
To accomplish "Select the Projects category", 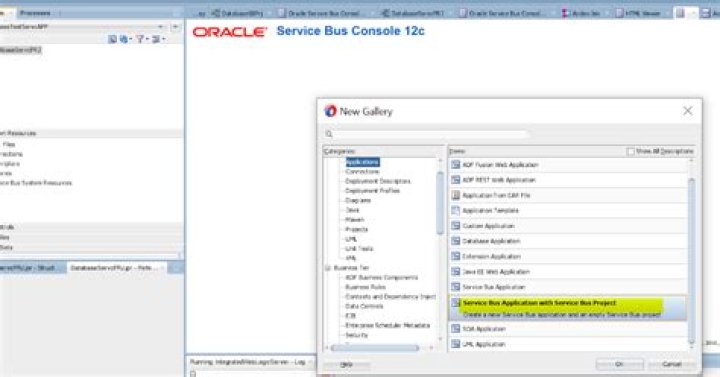I will click(356, 230).
